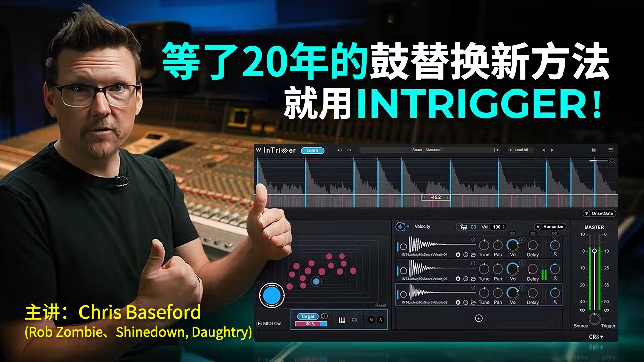The height and width of the screenshot is (362, 644).
Task: Open the CR8 dropdown
Action: pos(596,337)
